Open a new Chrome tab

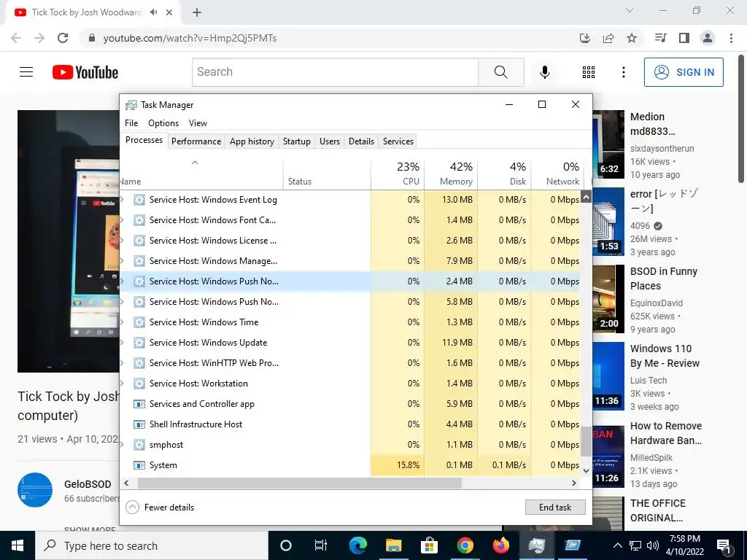(x=197, y=12)
